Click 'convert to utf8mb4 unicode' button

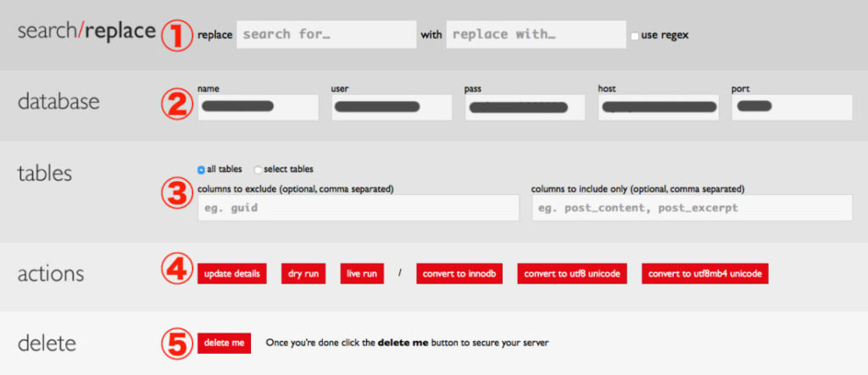705,274
